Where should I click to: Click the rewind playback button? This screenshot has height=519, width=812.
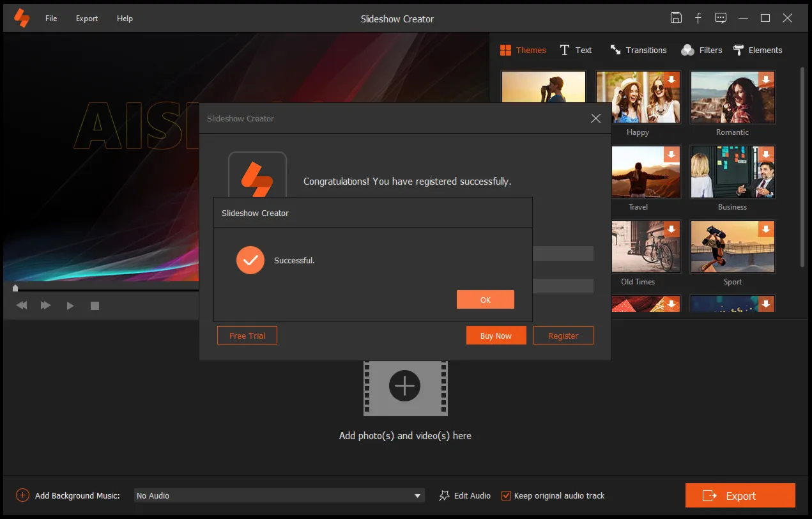[22, 306]
